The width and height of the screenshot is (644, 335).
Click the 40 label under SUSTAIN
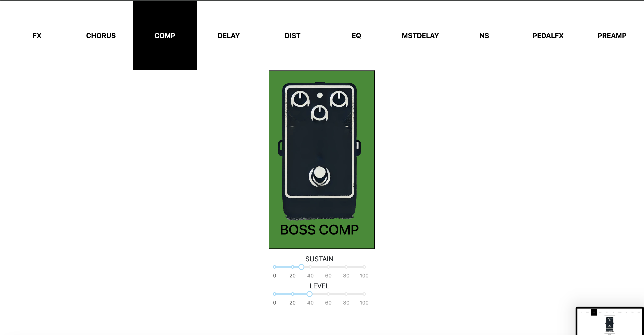pos(310,276)
